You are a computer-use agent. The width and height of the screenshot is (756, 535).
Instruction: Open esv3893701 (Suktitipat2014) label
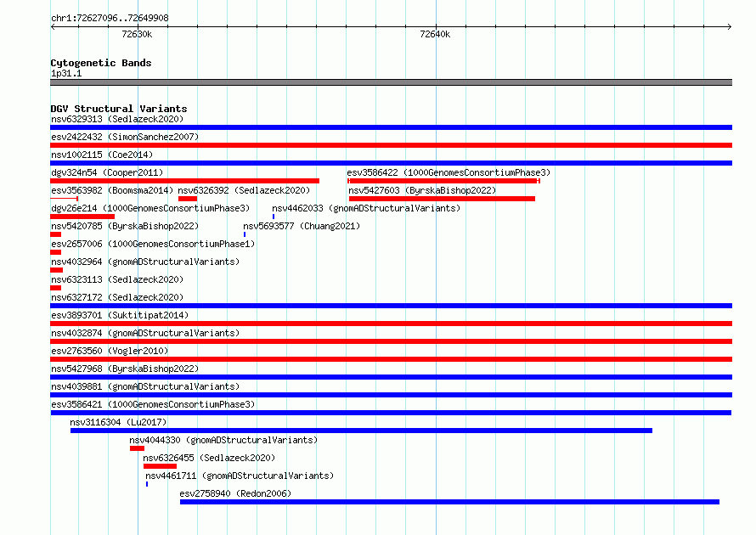click(120, 315)
